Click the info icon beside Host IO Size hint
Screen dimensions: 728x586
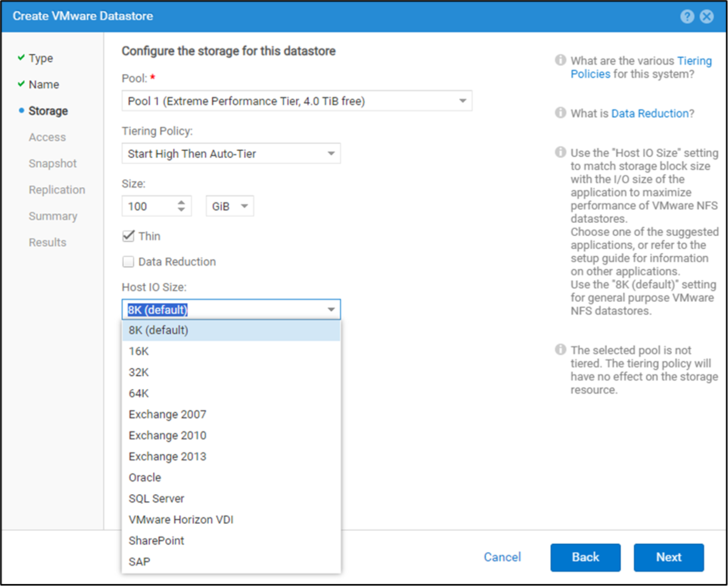[x=560, y=152]
